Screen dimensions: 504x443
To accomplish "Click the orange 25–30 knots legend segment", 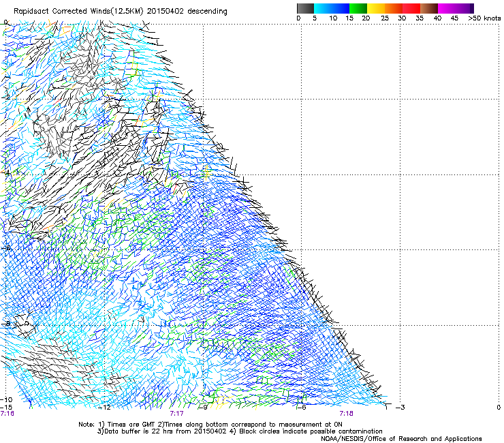I will (x=394, y=8).
